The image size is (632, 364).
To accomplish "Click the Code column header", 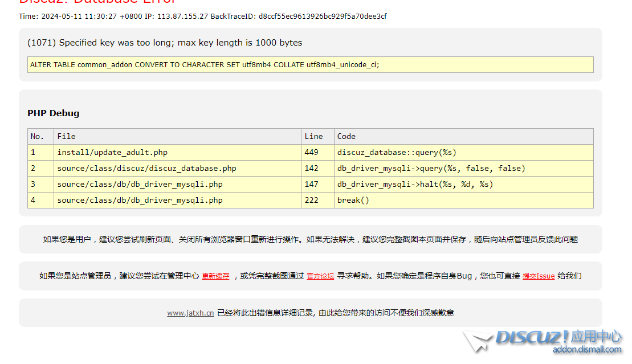I will tap(346, 137).
